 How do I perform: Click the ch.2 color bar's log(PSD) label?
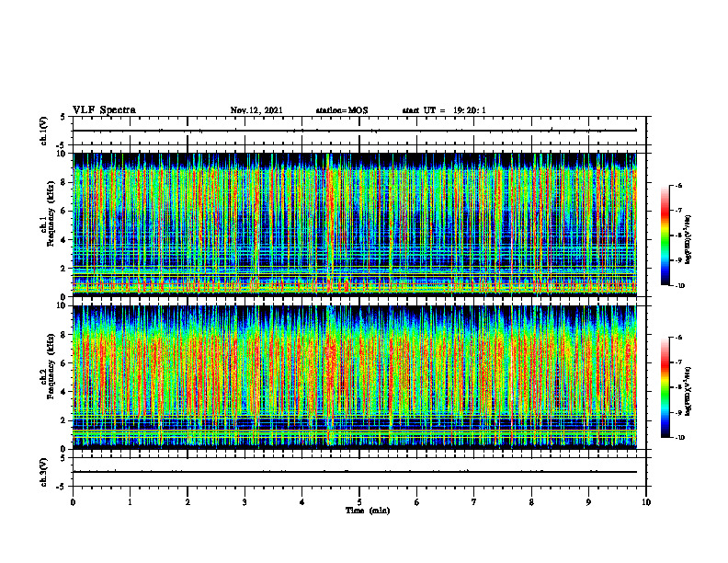pos(688,391)
